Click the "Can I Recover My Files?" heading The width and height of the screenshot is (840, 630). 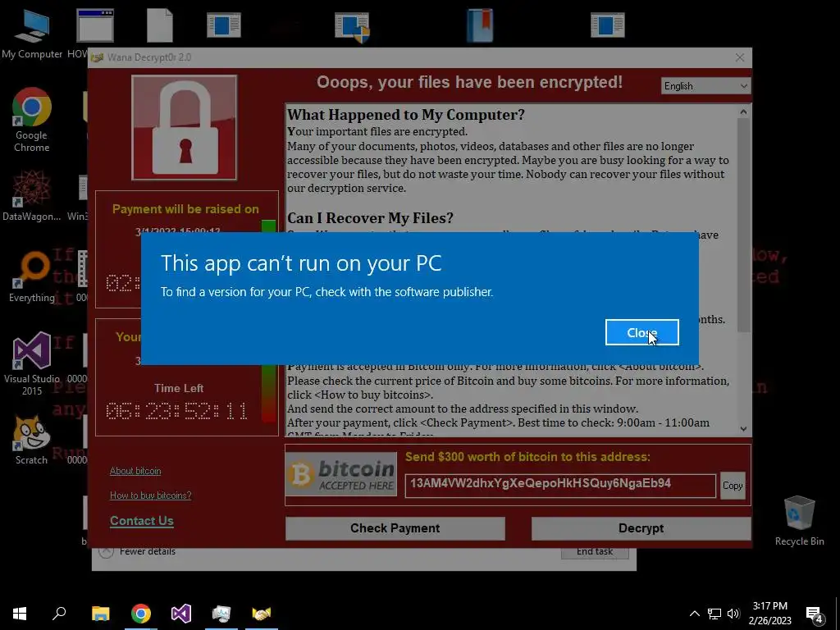coord(370,218)
